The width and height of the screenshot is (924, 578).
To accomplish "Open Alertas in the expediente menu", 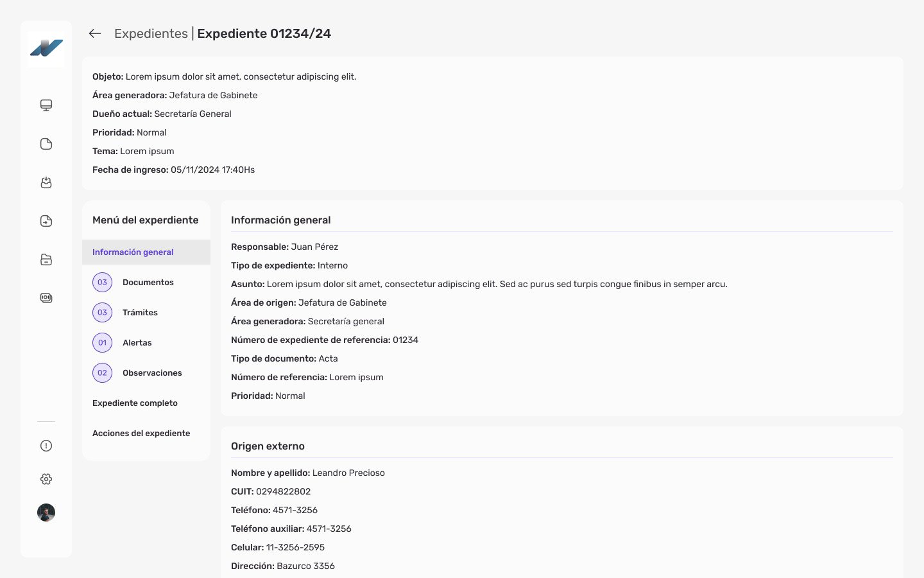I will (x=137, y=343).
